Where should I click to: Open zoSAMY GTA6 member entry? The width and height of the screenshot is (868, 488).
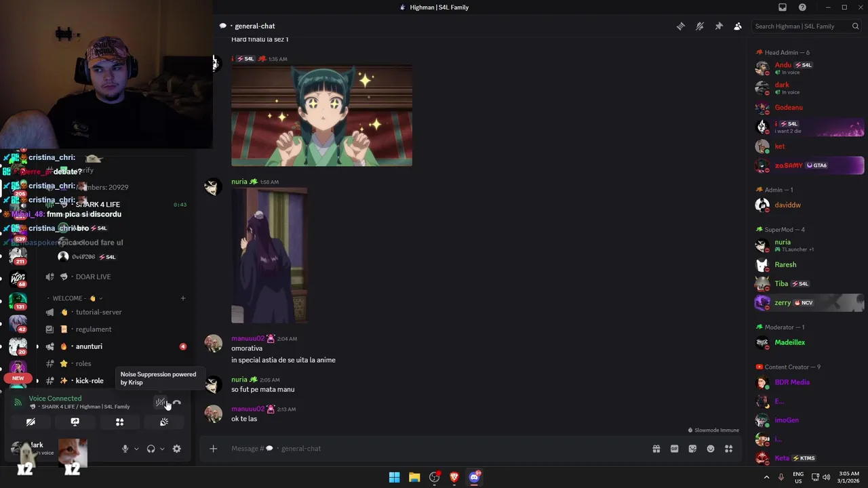point(809,165)
